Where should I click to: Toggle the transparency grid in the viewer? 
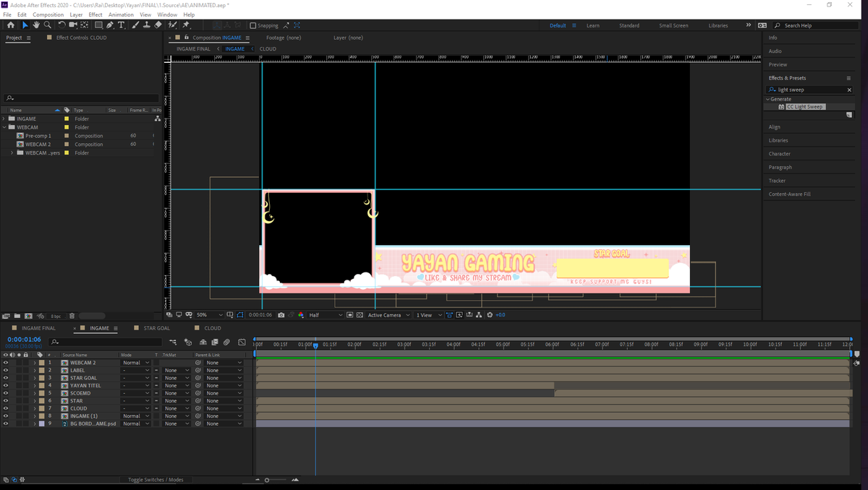coord(359,315)
